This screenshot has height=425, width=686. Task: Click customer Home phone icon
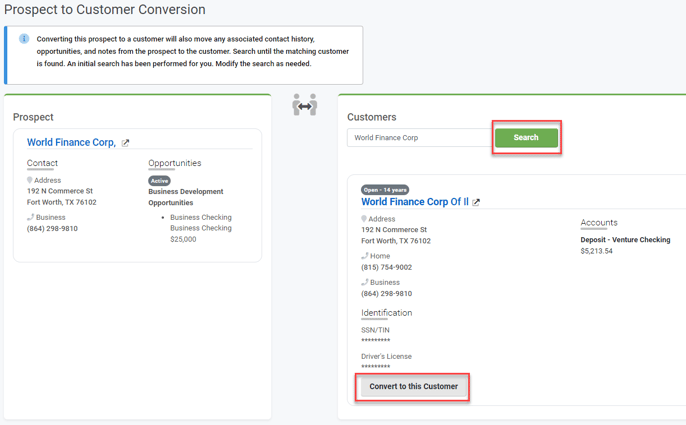364,256
